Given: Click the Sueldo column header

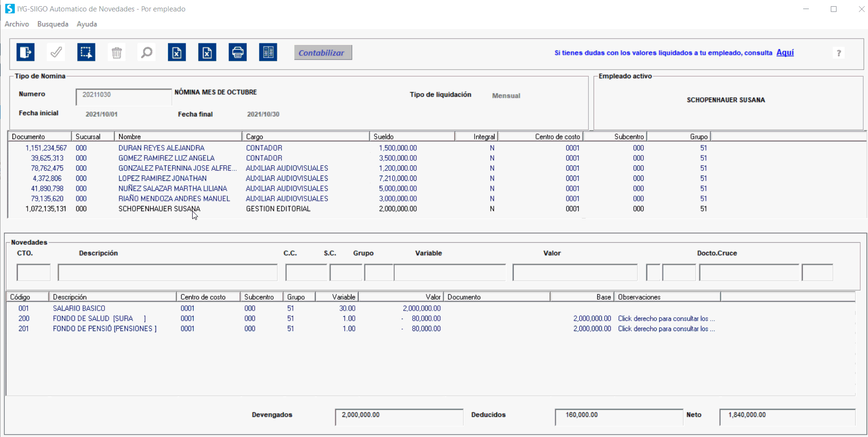Looking at the screenshot, I should tap(412, 136).
